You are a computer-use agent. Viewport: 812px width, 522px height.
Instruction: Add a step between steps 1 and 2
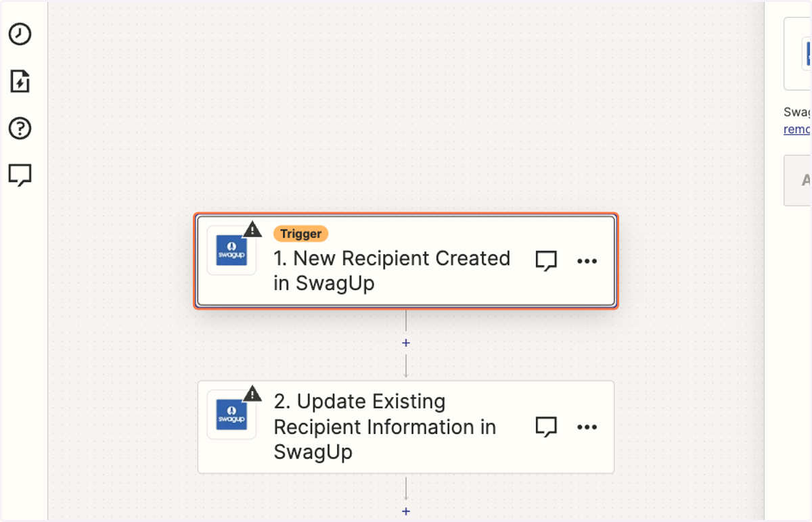point(406,343)
